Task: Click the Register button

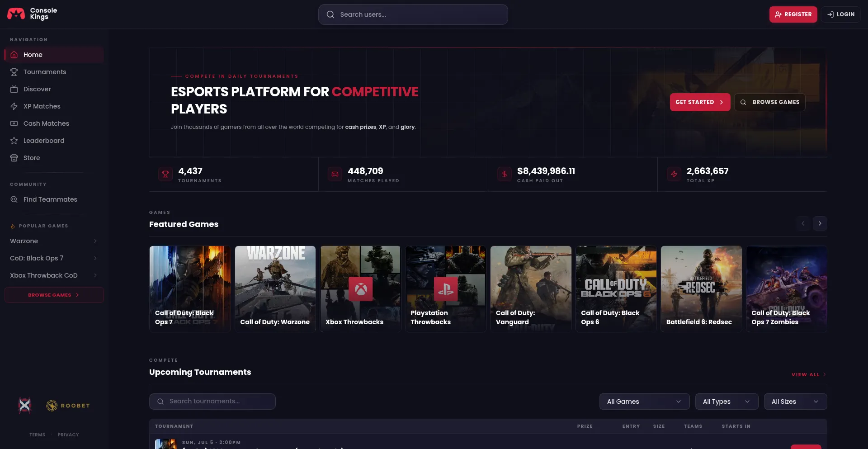Action: click(793, 14)
